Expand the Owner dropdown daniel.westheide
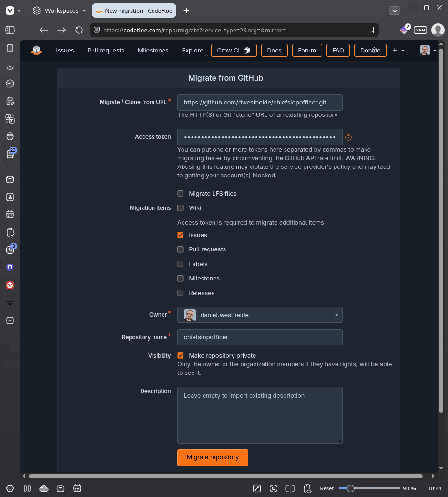 [x=260, y=315]
